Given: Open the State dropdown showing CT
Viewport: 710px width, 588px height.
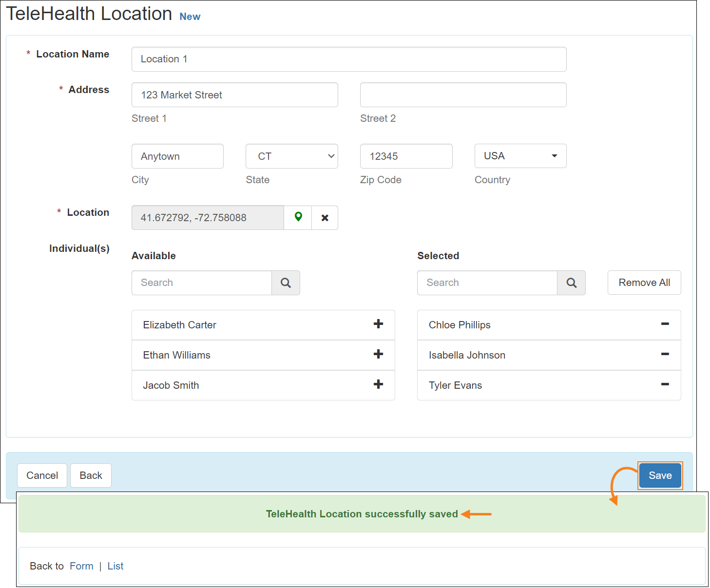Looking at the screenshot, I should pos(292,156).
